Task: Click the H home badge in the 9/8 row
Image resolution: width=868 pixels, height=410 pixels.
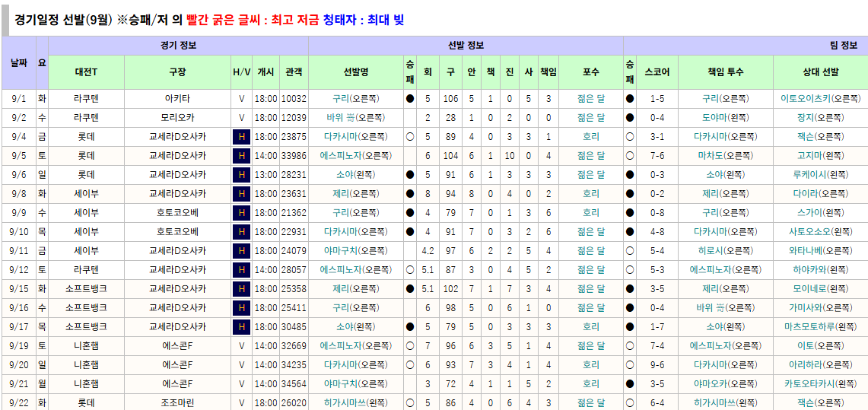Action: click(241, 194)
